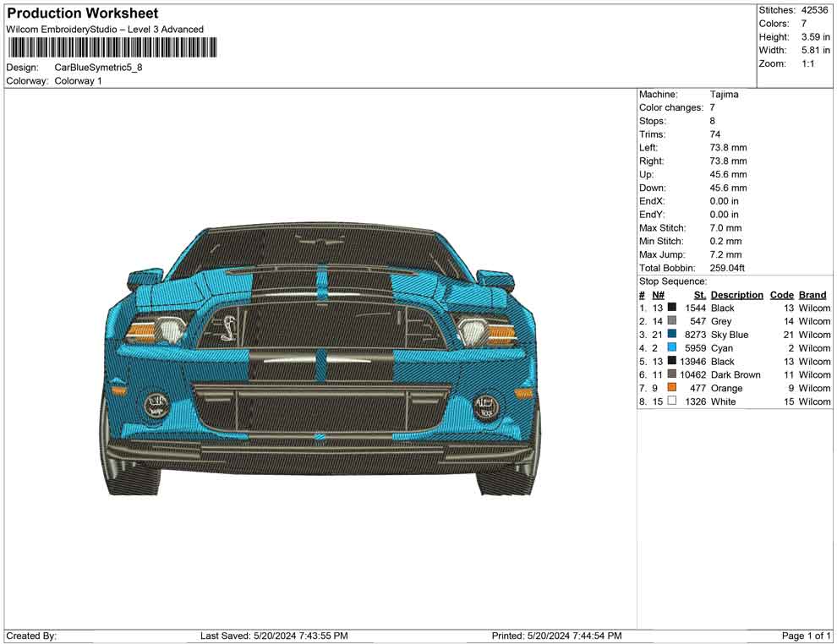This screenshot has height=644, width=837.
Task: Select the Stop Sequence section heading
Action: (x=671, y=281)
